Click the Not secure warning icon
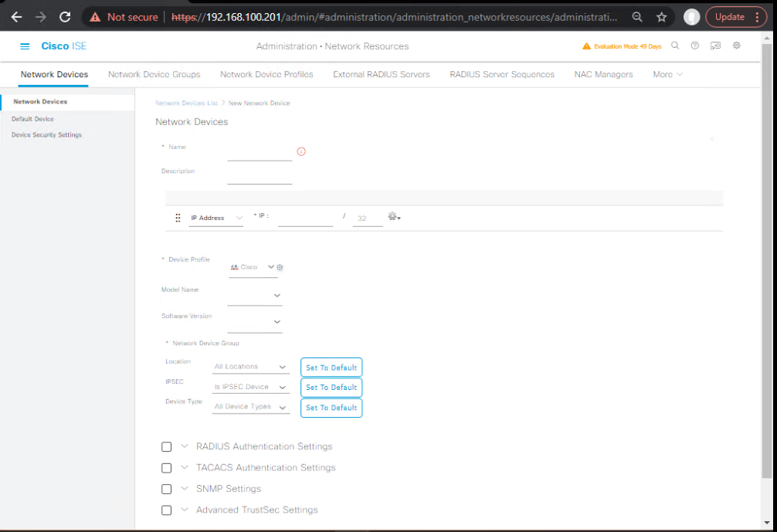Image resolution: width=777 pixels, height=532 pixels. [95, 17]
